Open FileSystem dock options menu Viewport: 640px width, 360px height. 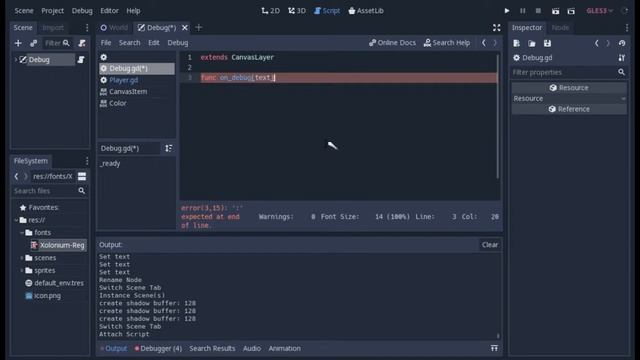click(87, 161)
